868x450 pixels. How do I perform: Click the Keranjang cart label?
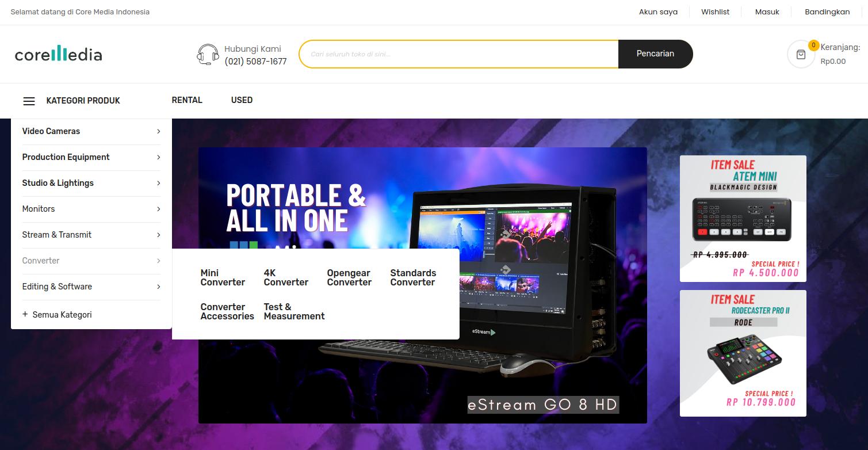click(x=840, y=47)
